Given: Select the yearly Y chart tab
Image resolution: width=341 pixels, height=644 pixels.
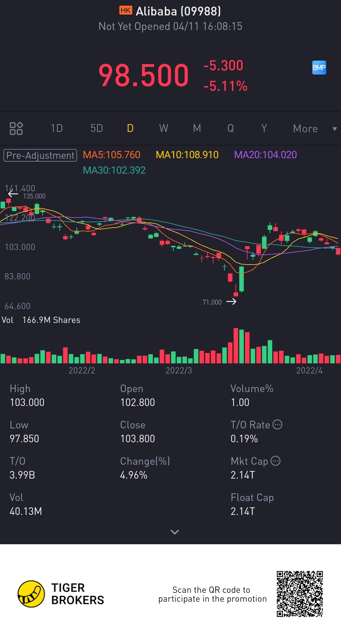Looking at the screenshot, I should tap(264, 128).
